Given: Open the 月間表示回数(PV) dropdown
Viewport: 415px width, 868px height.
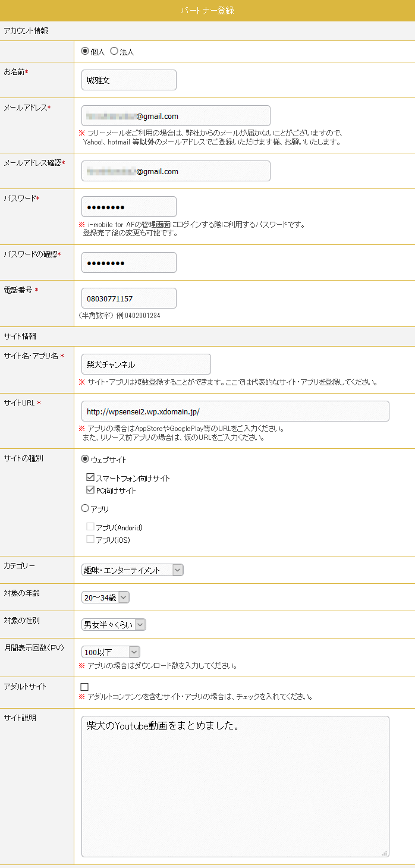Looking at the screenshot, I should click(x=111, y=652).
